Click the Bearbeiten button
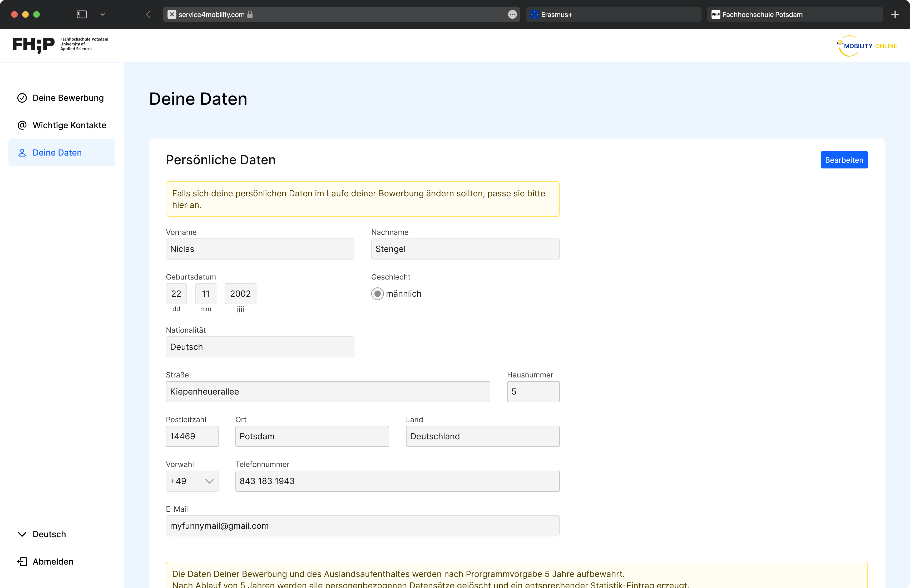Viewport: 910px width, 588px height. click(x=844, y=160)
